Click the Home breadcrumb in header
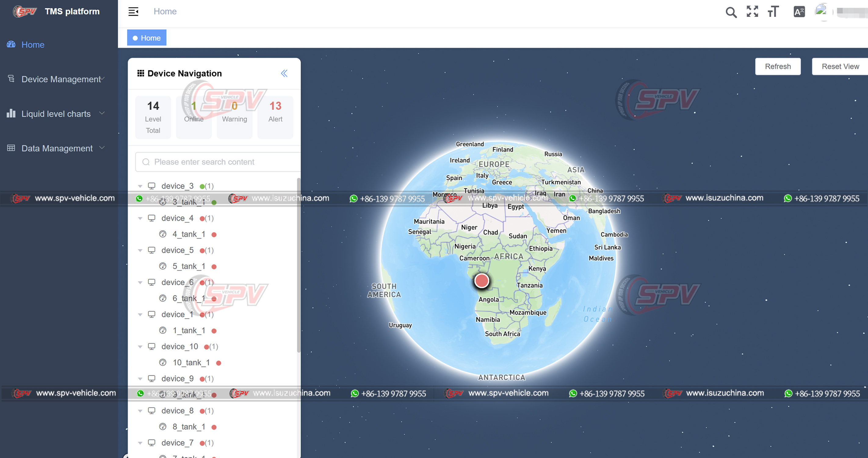Screen dimensions: 868x458 coord(165,12)
